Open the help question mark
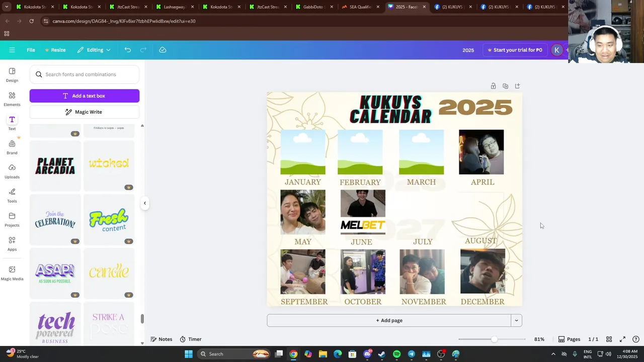644x362 pixels. click(x=636, y=339)
